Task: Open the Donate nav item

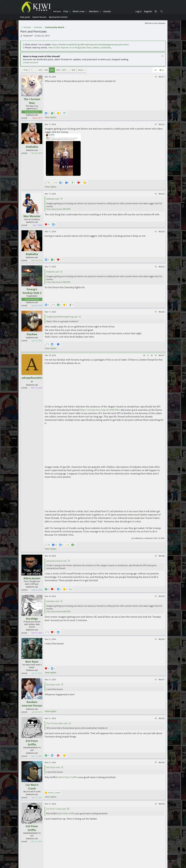Action: (x=107, y=11)
